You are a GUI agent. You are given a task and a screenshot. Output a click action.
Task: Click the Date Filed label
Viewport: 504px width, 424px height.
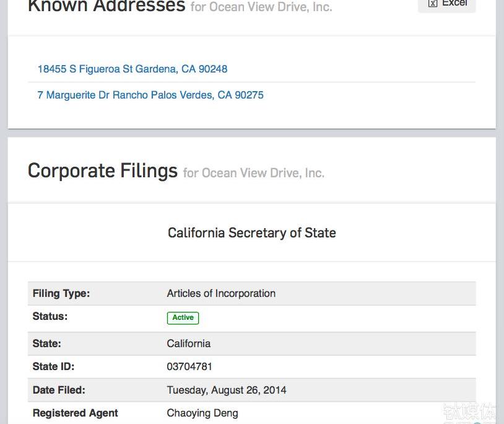59,390
